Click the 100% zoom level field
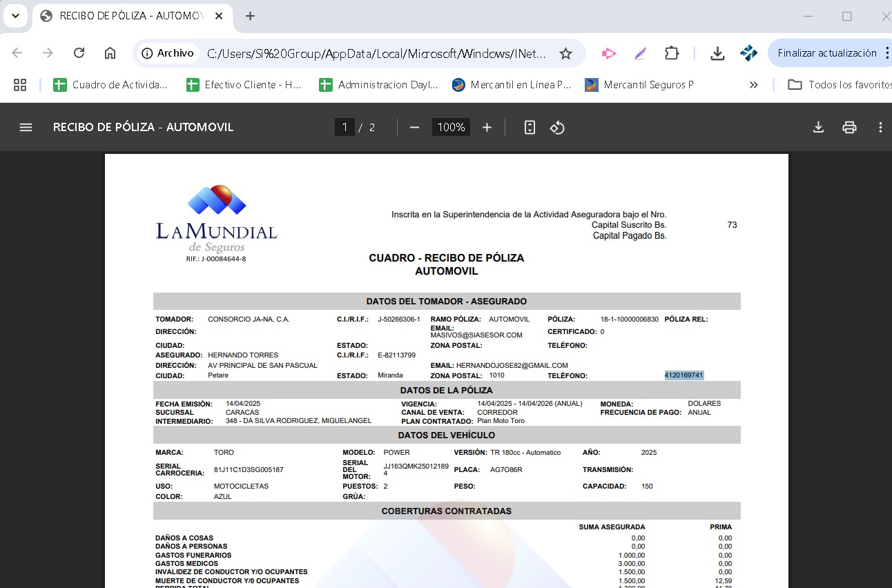Viewport: 892px width, 588px height. (x=451, y=127)
